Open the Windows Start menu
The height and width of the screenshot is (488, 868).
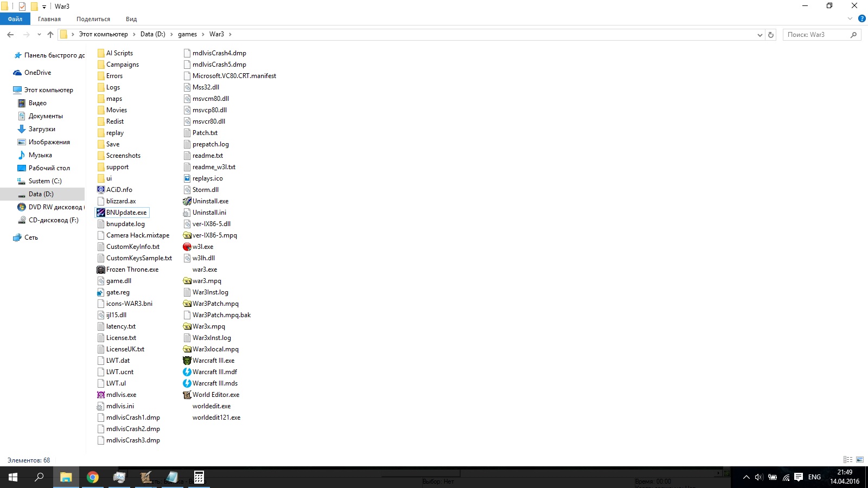pyautogui.click(x=13, y=477)
